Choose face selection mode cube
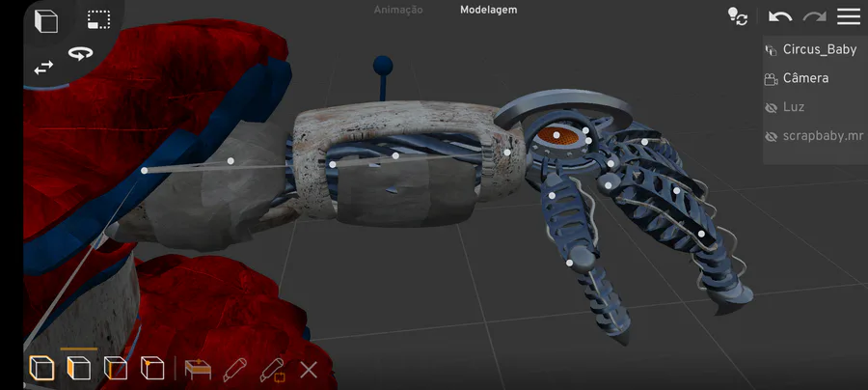868x390 pixels. [x=79, y=369]
